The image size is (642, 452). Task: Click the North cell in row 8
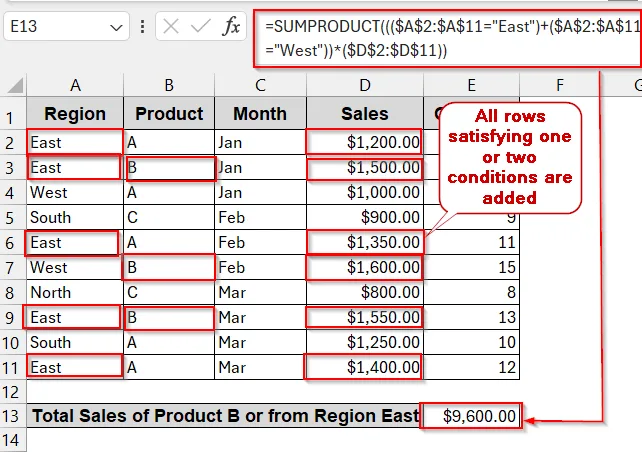(75, 292)
